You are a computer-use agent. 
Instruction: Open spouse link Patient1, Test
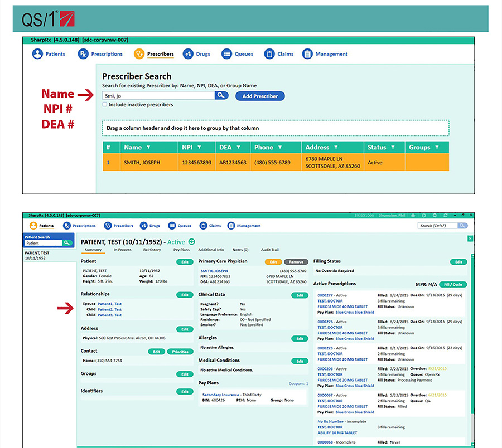tap(109, 304)
